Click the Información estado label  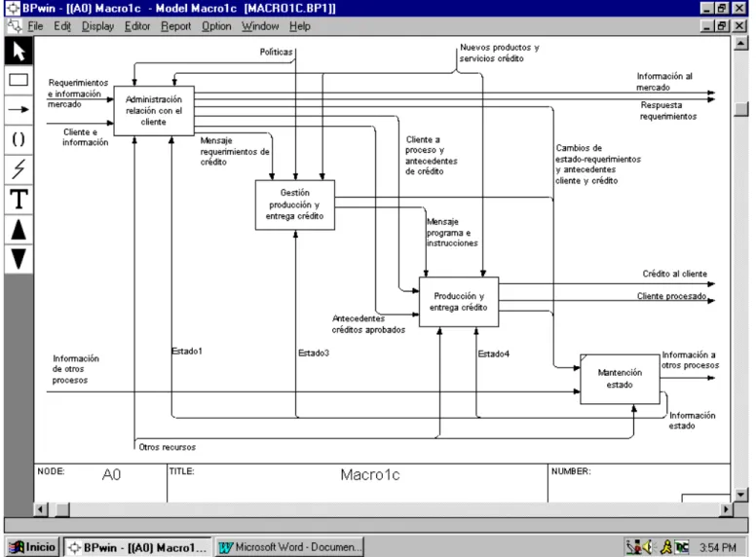tap(692, 421)
